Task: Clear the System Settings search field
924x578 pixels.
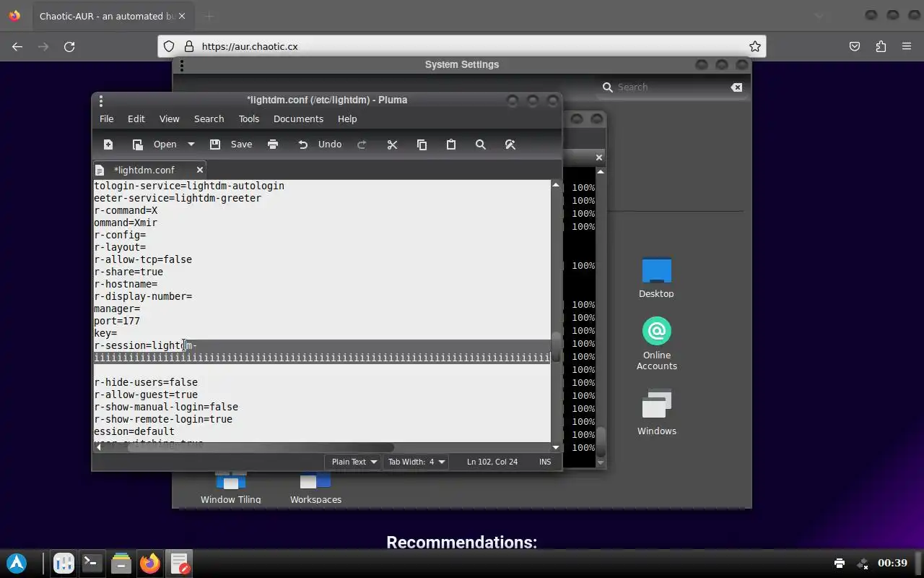Action: point(736,87)
